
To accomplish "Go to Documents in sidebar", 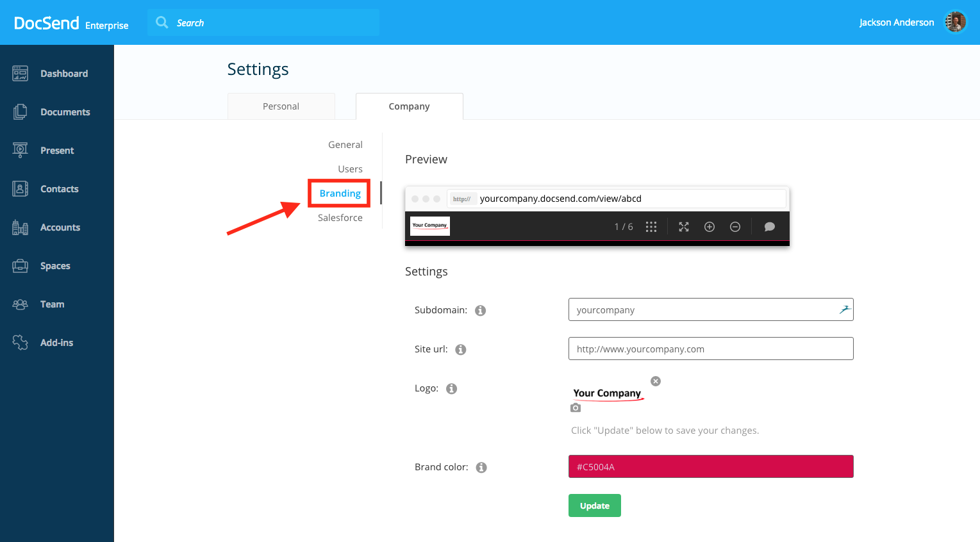I will coord(65,112).
